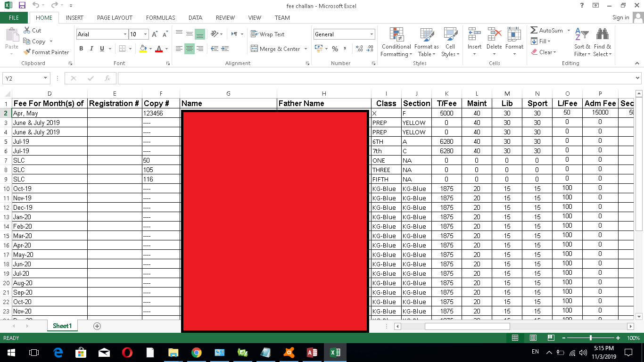This screenshot has height=362, width=644.
Task: Open Conditional Formatting options
Action: pyautogui.click(x=396, y=42)
